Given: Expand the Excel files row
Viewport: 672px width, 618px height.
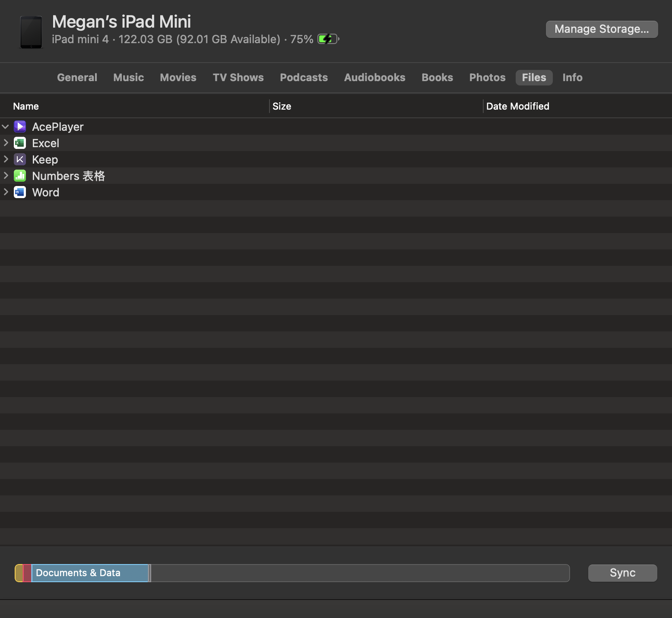Looking at the screenshot, I should click(6, 143).
